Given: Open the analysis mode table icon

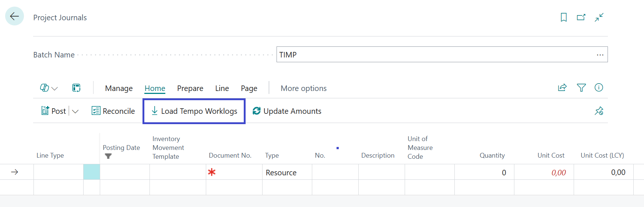Looking at the screenshot, I should (x=76, y=88).
